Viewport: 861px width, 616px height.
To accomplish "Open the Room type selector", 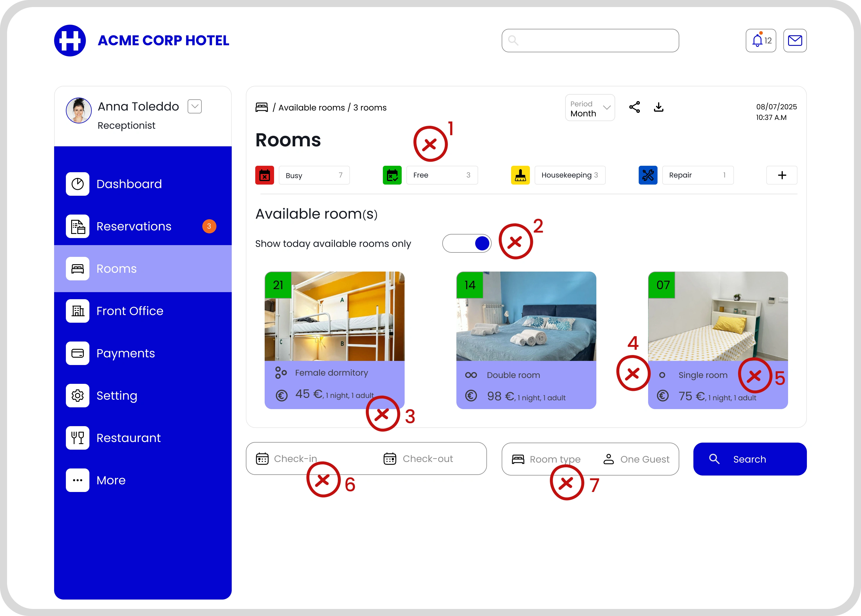I will pyautogui.click(x=546, y=459).
